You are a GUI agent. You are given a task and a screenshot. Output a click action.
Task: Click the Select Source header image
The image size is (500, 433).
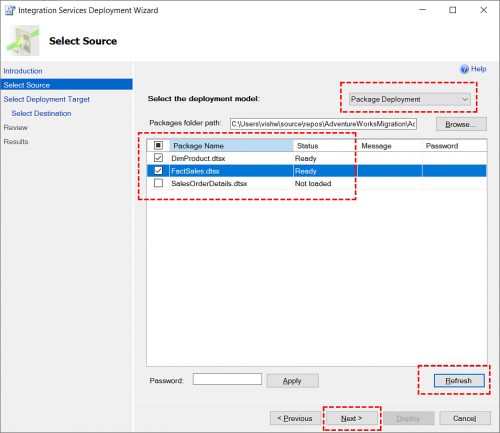pyautogui.click(x=23, y=40)
